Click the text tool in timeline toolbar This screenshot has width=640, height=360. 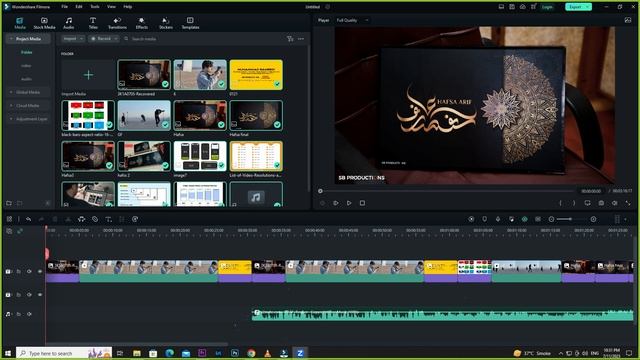click(x=108, y=219)
